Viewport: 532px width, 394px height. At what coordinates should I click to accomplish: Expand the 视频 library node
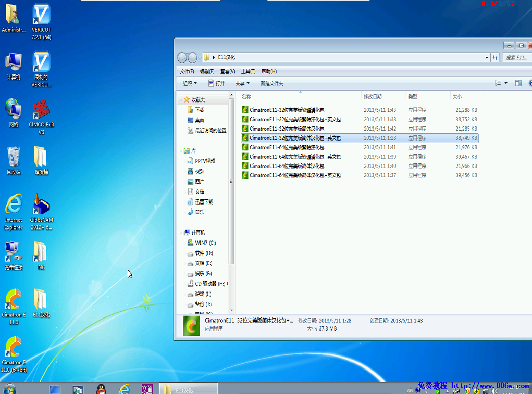185,171
